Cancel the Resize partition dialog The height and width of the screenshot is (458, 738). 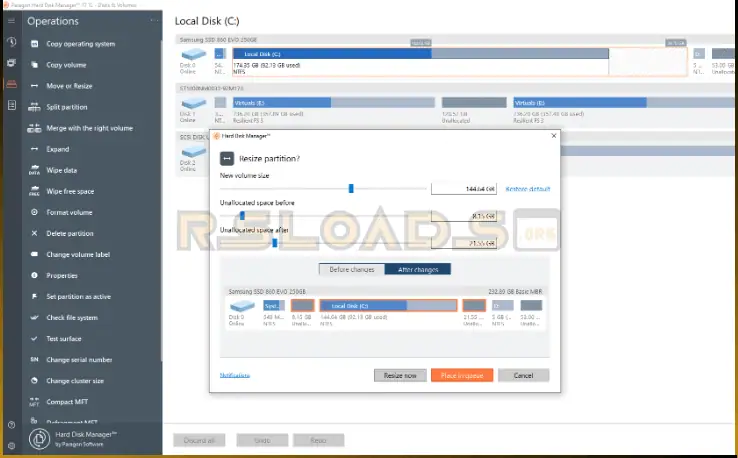tap(523, 375)
